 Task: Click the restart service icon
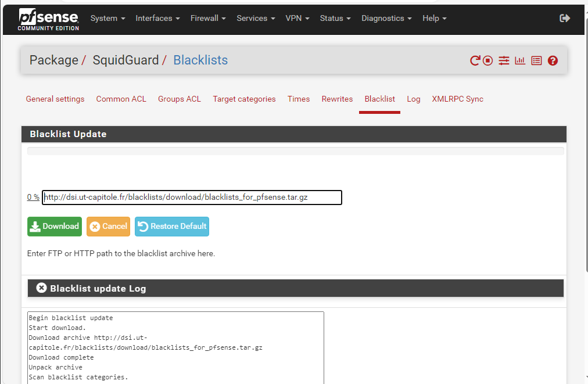pyautogui.click(x=475, y=60)
